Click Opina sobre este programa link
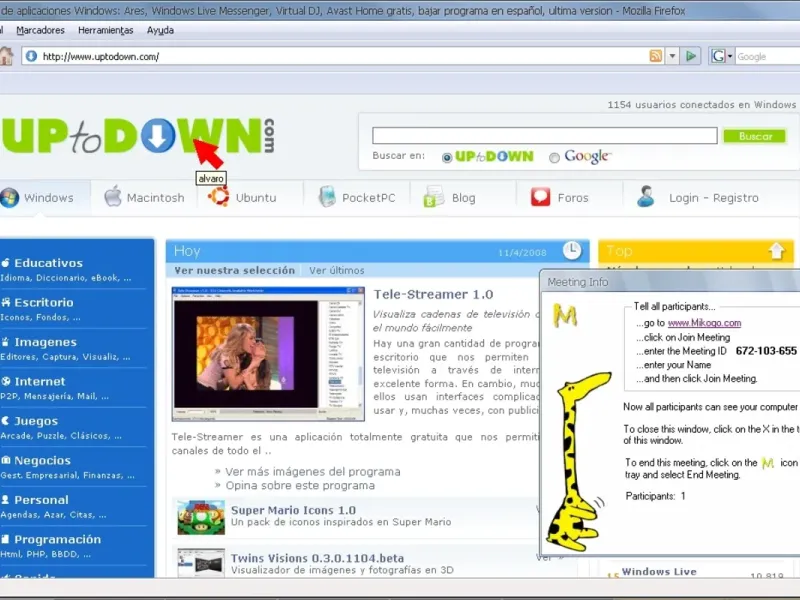The image size is (800, 600). [300, 485]
